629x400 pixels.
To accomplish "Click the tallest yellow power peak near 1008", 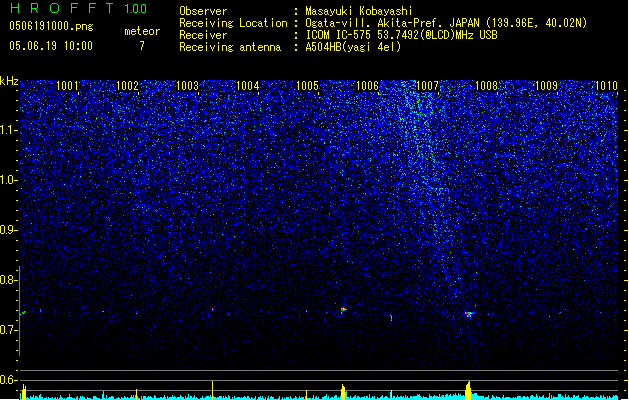I will tap(468, 390).
